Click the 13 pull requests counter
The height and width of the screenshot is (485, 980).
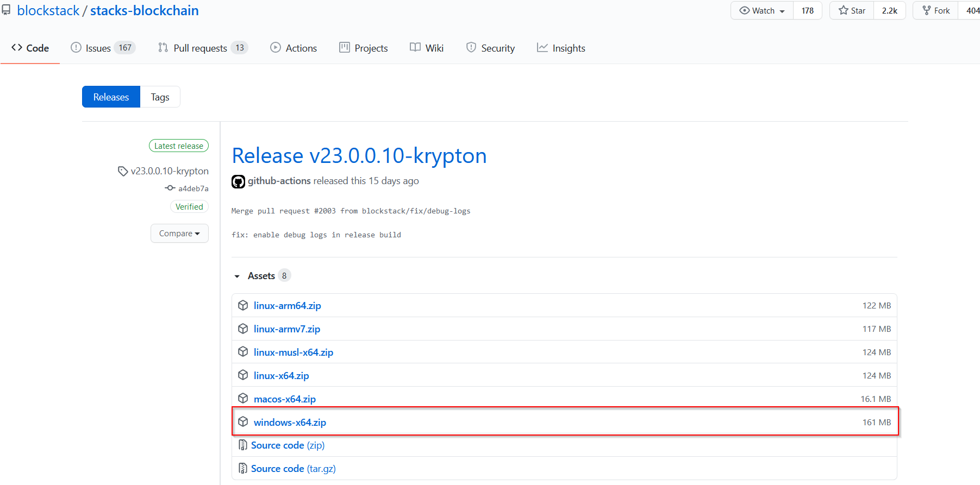(240, 48)
